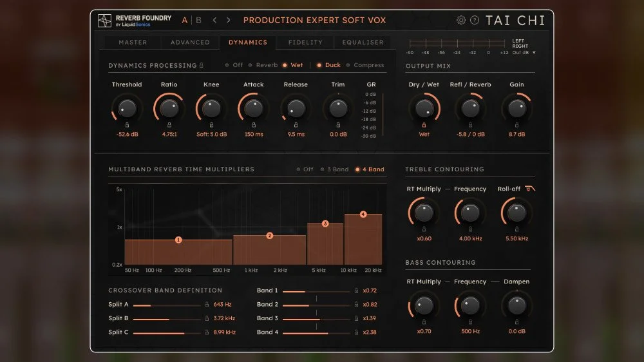Toggle lock under Release knob
Image resolution: width=644 pixels, height=362 pixels.
pos(296,124)
